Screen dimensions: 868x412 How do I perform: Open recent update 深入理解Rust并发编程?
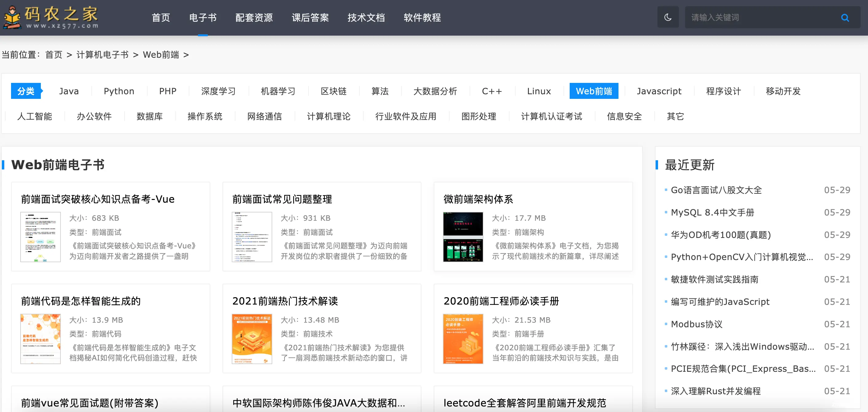coord(716,391)
